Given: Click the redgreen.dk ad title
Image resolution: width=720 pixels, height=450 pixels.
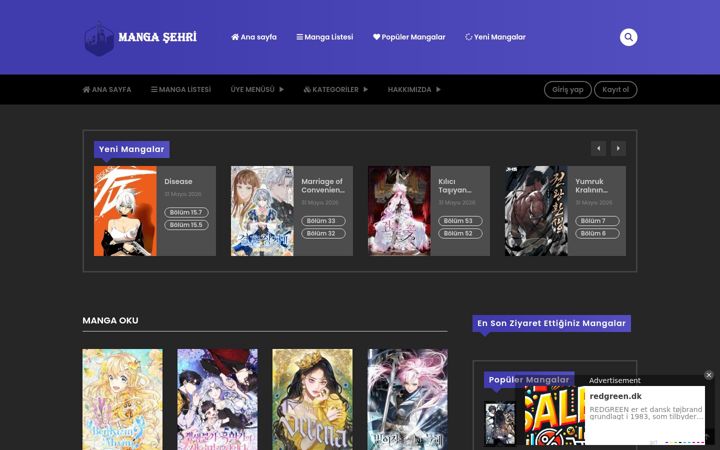Looking at the screenshot, I should 615,396.
